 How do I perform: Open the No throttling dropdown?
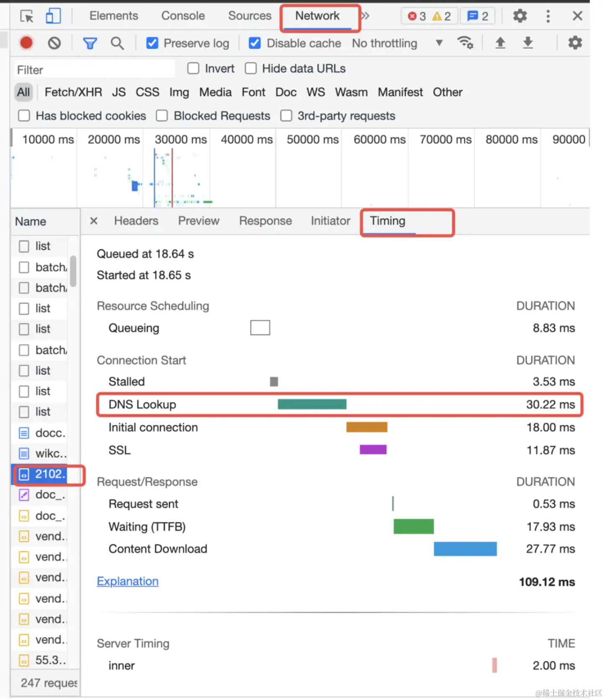[x=397, y=43]
